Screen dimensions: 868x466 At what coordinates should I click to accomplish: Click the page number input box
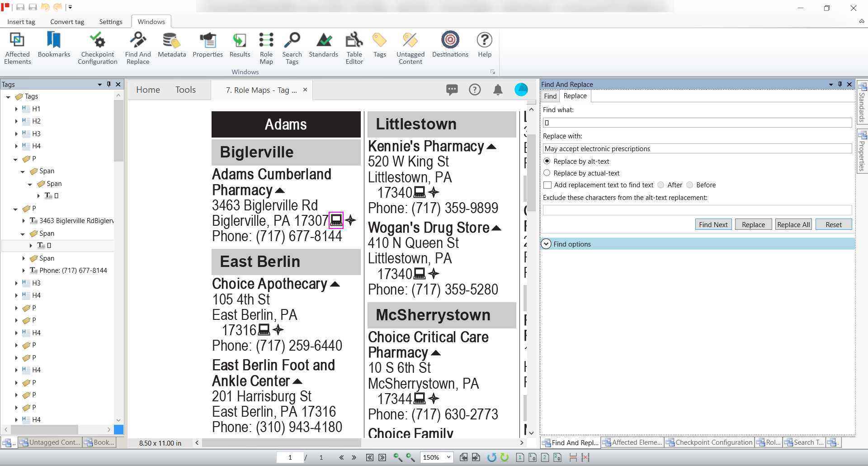coord(290,457)
